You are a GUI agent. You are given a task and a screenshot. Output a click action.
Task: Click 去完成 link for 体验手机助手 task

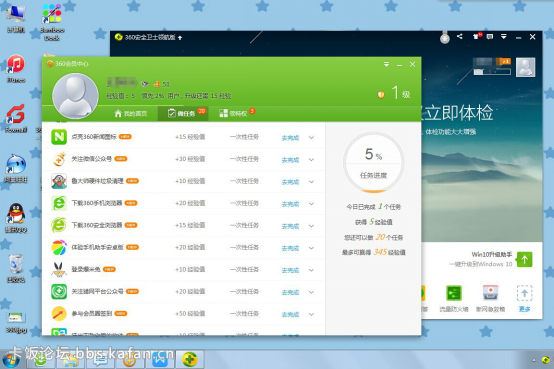(290, 248)
